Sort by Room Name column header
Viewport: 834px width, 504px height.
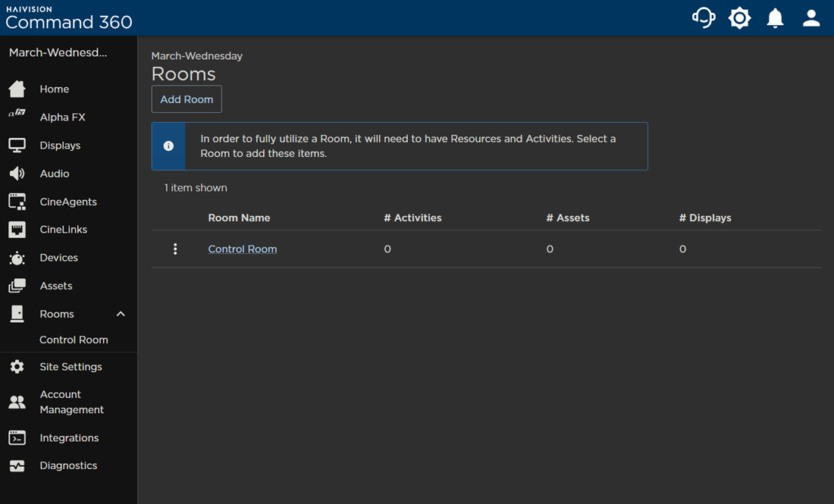tap(239, 218)
